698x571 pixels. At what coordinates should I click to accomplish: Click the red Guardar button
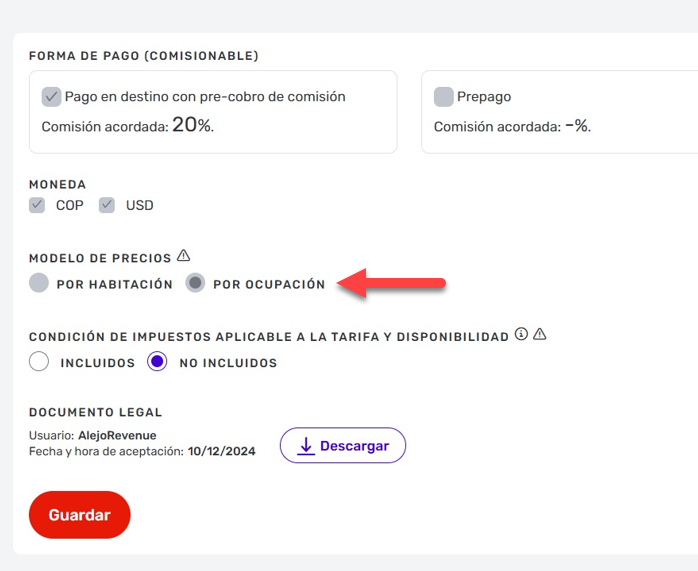80,515
